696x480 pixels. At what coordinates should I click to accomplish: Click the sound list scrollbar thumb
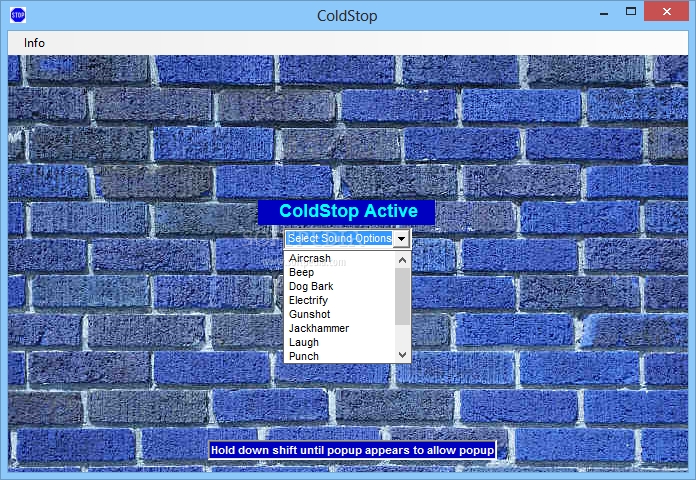[403, 296]
